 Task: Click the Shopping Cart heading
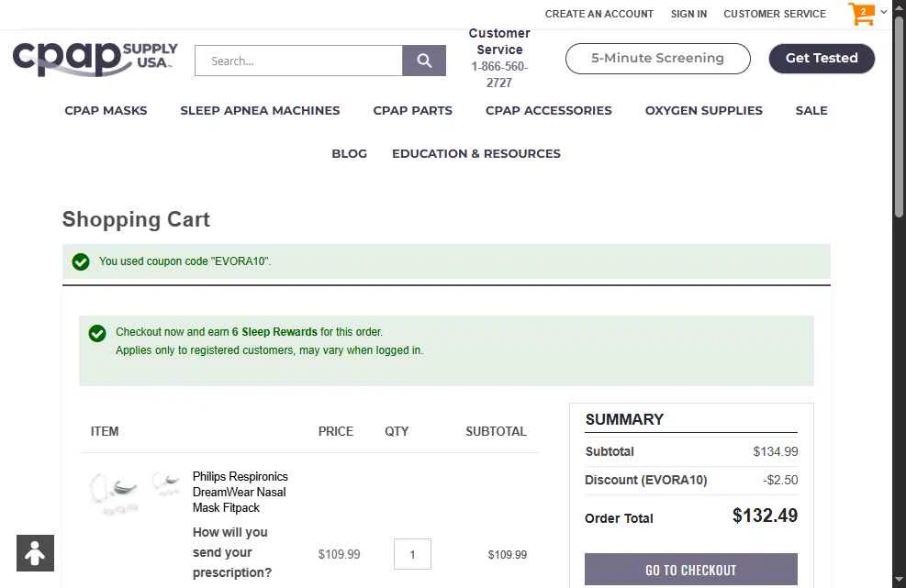point(137,219)
